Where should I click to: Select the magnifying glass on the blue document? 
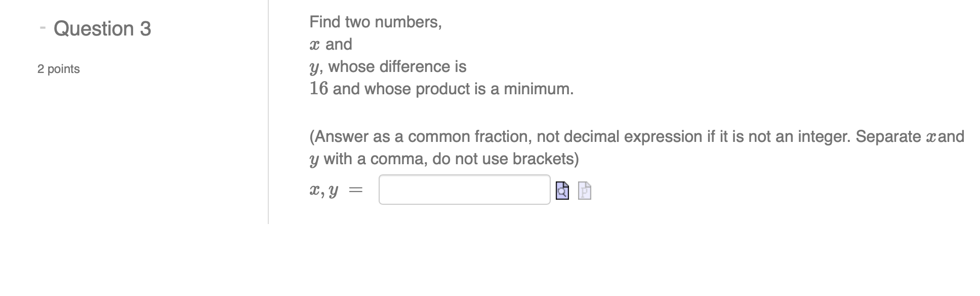tap(562, 192)
